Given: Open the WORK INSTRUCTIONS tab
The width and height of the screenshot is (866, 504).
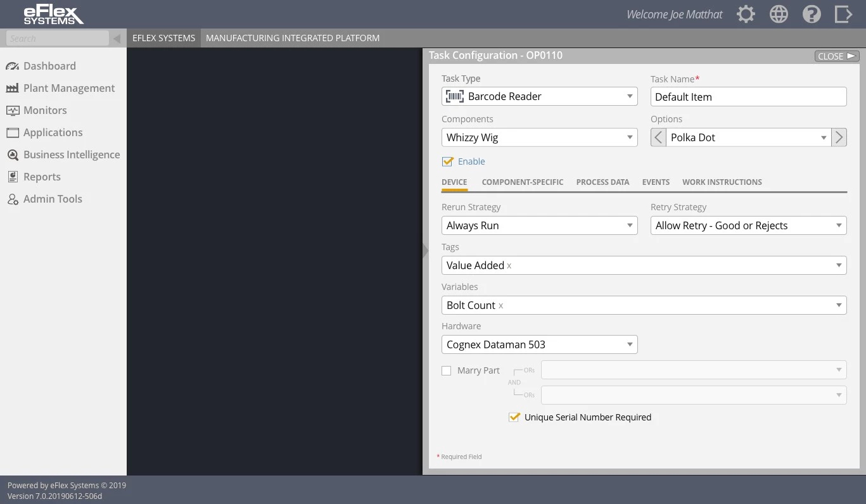Looking at the screenshot, I should (x=722, y=182).
